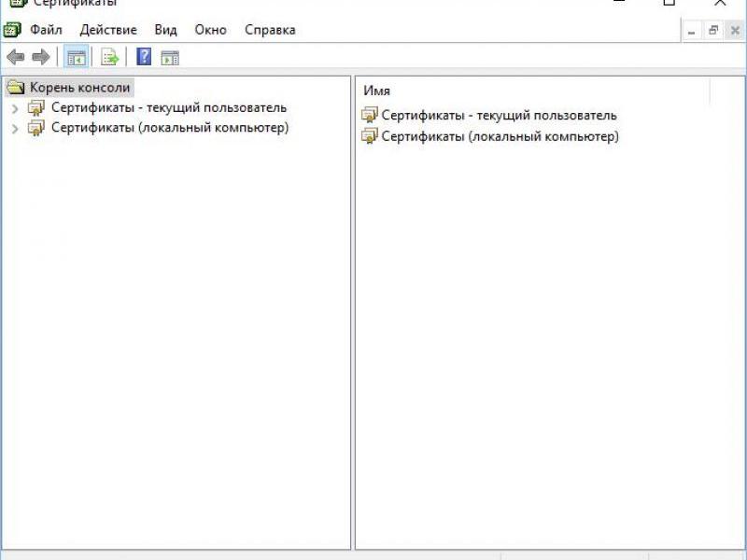This screenshot has width=747, height=560.
Task: Toggle the Show/Hide Action Pane button
Action: click(169, 57)
